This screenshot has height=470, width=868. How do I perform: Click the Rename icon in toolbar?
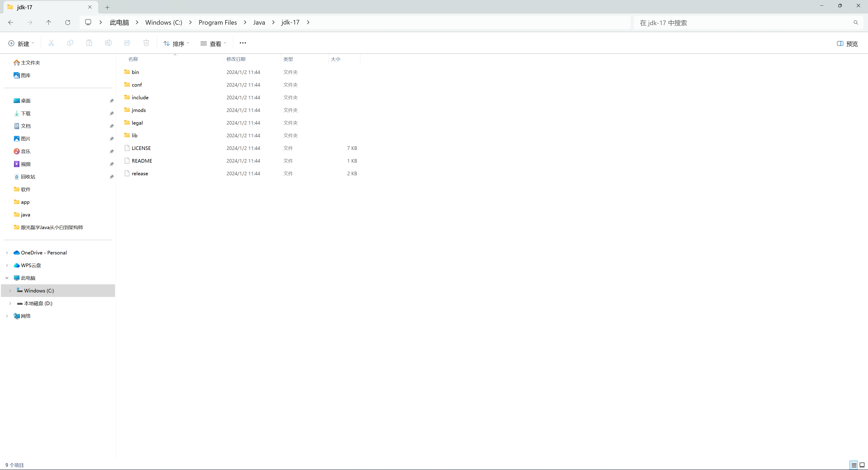[x=108, y=43]
